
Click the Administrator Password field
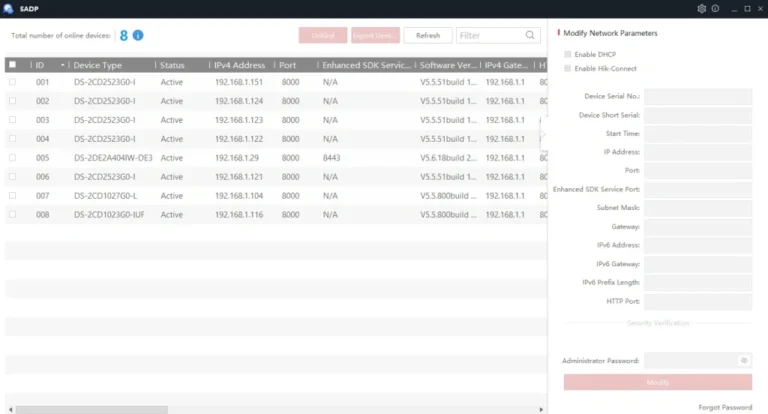coord(697,361)
